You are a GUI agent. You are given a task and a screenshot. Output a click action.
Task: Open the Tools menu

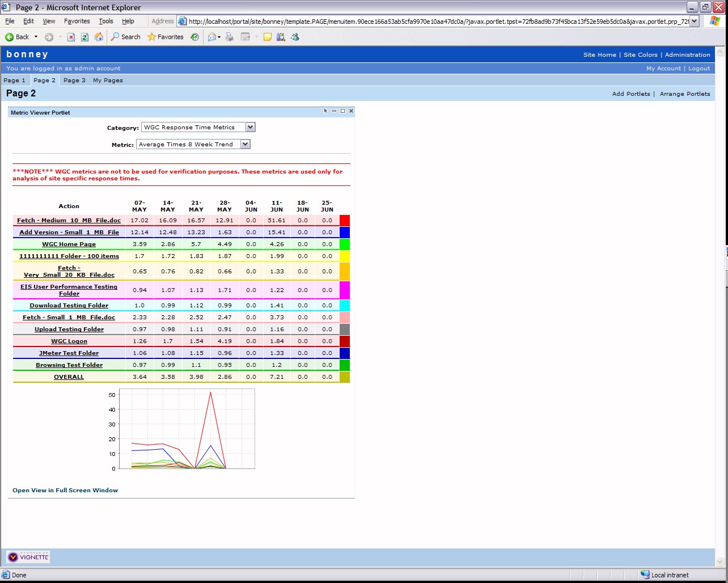(106, 21)
